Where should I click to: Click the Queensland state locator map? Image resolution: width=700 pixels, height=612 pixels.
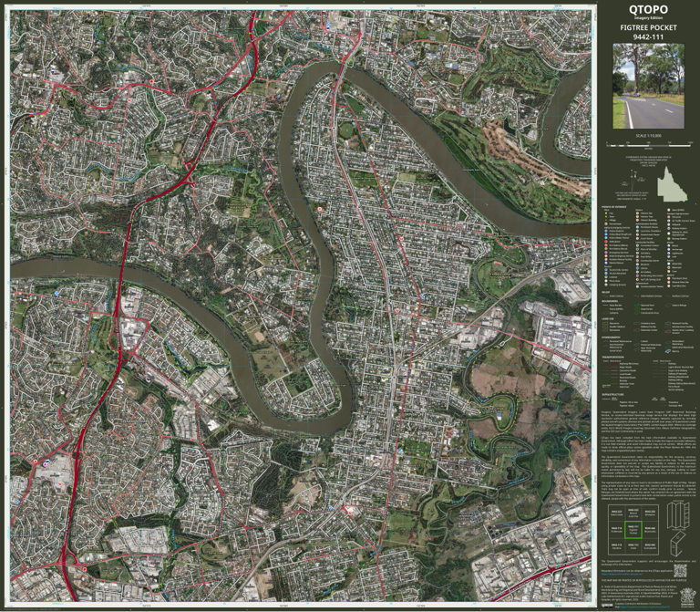click(671, 184)
